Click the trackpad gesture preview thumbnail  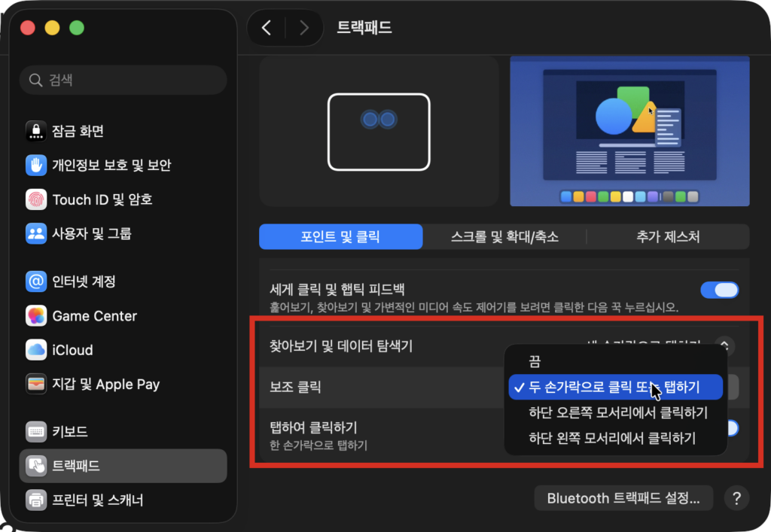(379, 131)
